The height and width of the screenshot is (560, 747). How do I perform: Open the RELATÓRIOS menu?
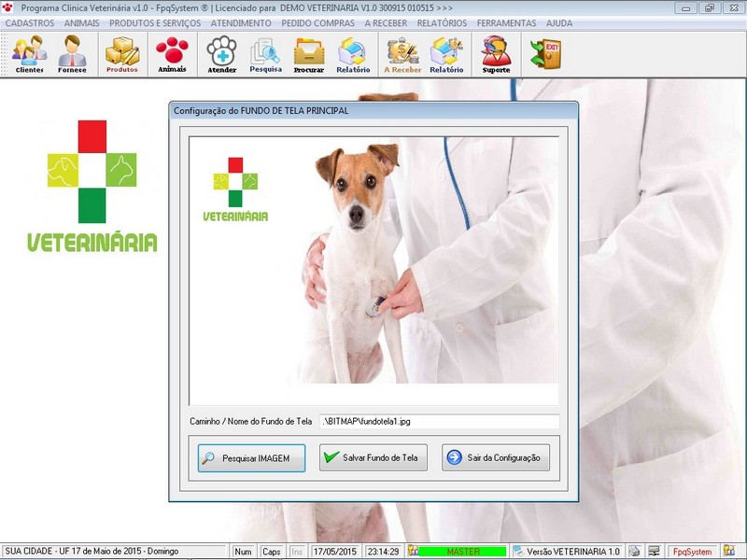tap(442, 23)
